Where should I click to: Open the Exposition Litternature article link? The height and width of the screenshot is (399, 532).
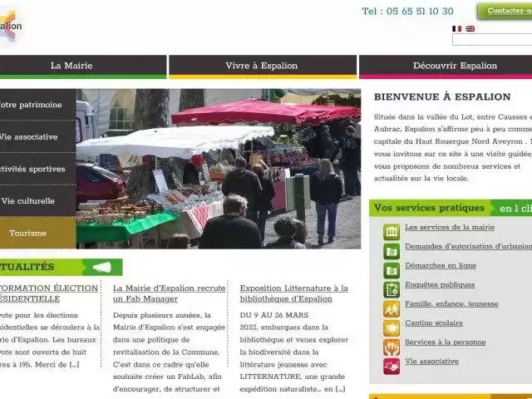pyautogui.click(x=293, y=293)
